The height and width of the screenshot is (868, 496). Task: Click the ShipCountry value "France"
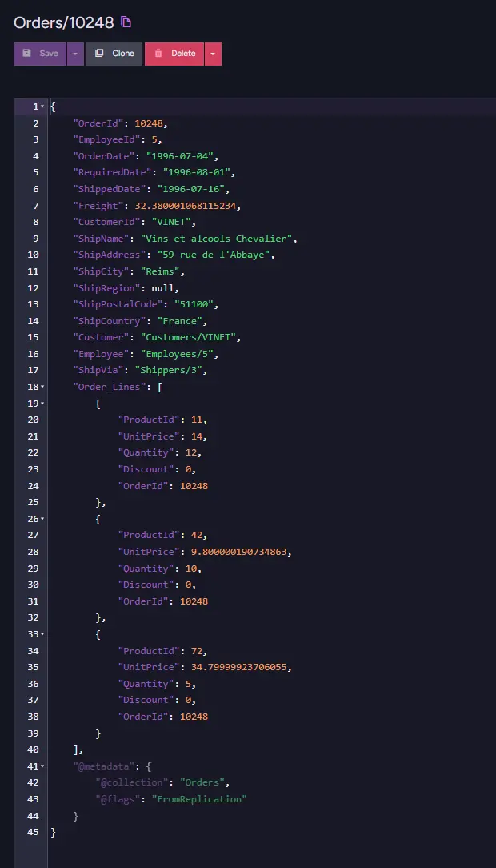pos(180,321)
